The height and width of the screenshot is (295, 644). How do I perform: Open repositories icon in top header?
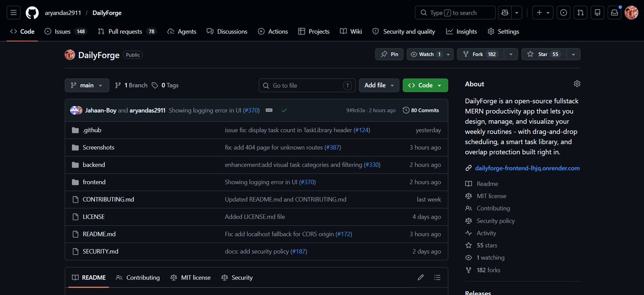point(597,13)
